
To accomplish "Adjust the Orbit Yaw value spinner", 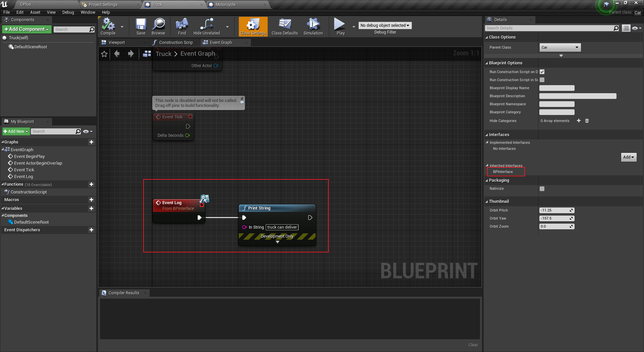I will 557,219.
